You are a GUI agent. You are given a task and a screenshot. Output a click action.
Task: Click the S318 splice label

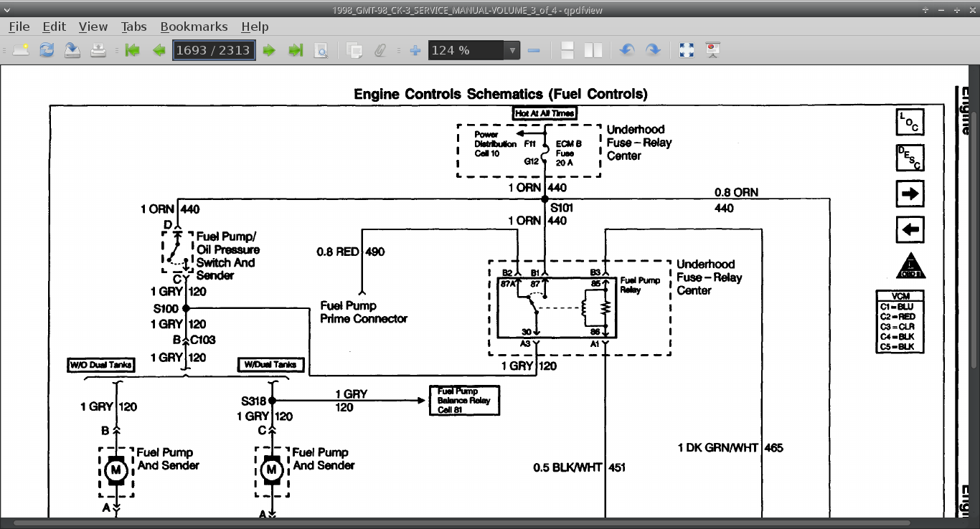(x=255, y=401)
